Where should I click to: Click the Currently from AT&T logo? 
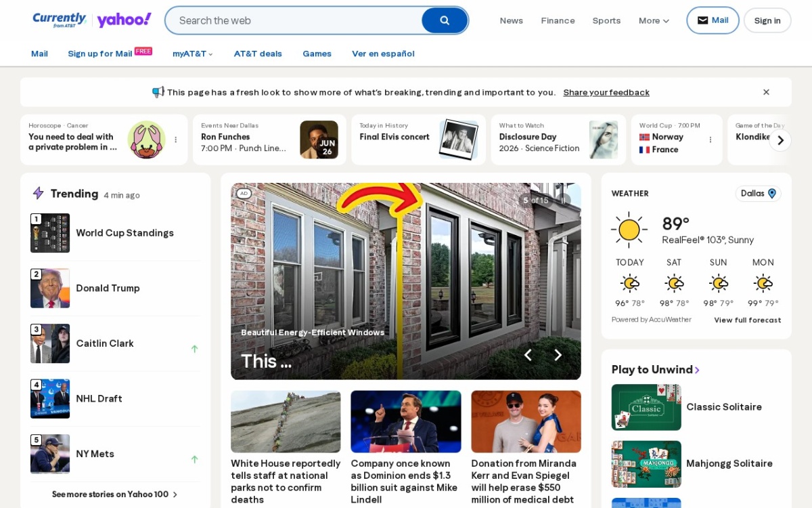click(60, 20)
